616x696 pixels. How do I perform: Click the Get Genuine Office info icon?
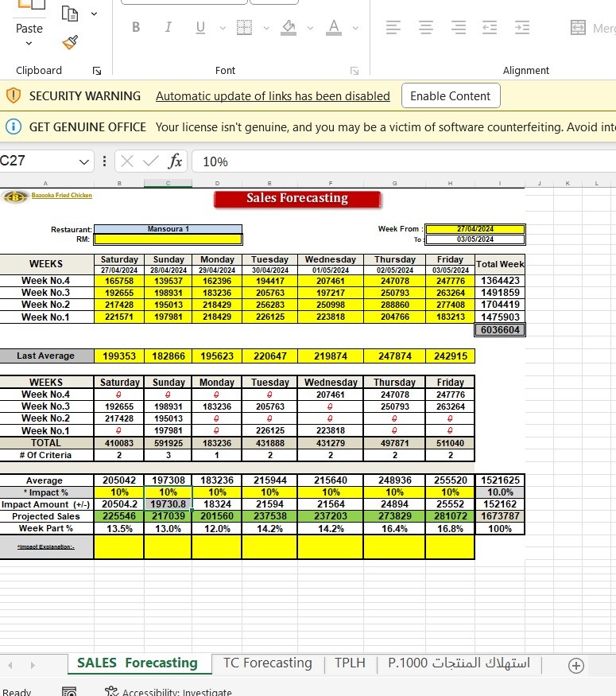click(14, 127)
